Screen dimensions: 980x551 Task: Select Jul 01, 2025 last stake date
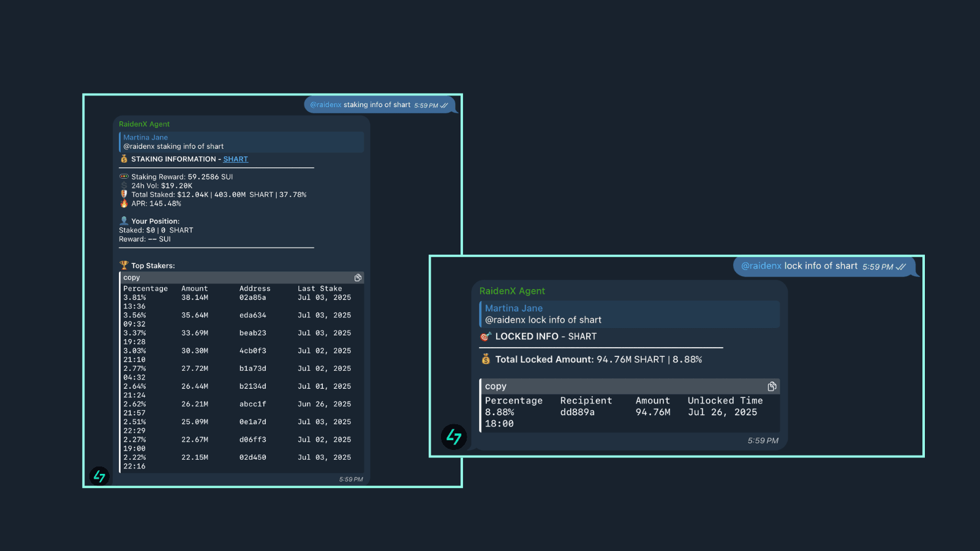[x=324, y=386]
